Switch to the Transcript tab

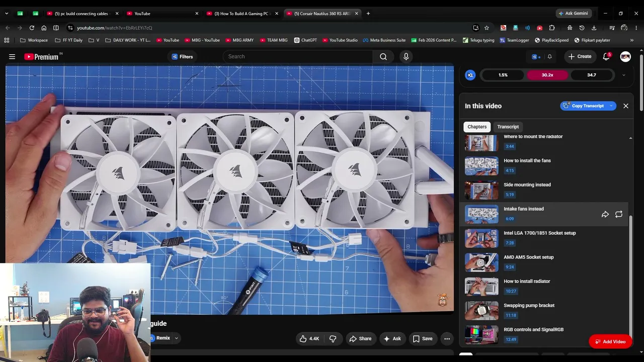pos(508,127)
